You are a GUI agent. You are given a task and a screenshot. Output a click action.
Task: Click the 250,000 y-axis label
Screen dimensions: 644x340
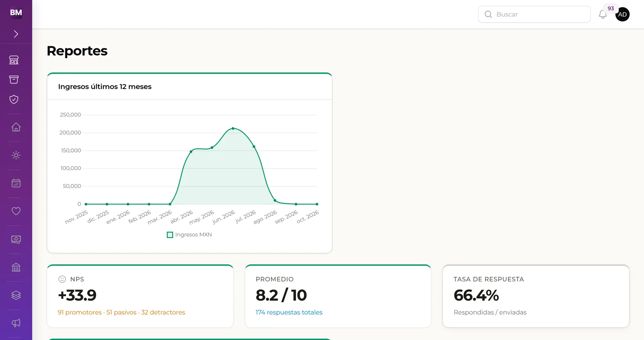[x=70, y=115]
